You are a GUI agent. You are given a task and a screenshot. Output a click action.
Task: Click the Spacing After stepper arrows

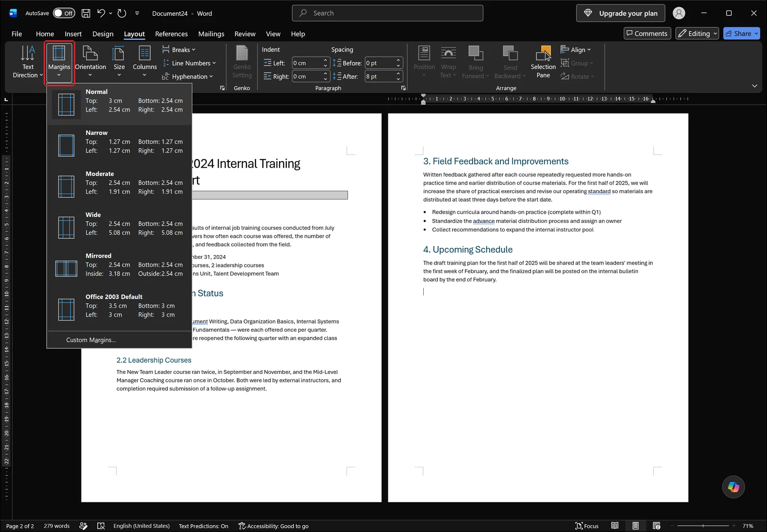coord(398,77)
